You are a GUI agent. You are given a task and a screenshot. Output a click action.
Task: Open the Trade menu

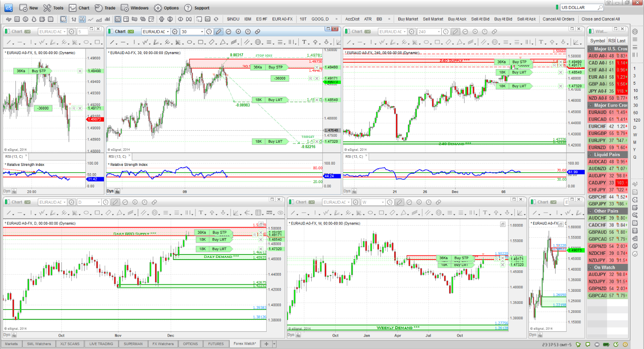105,8
